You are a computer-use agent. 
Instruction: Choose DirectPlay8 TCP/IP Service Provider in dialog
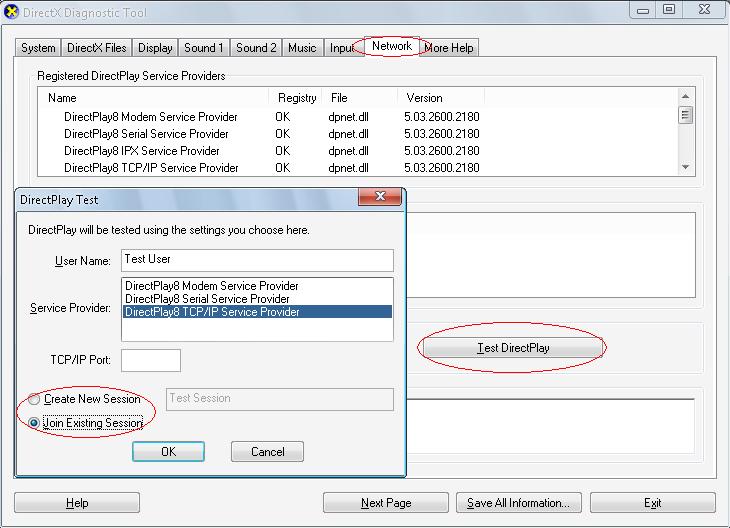tap(257, 311)
